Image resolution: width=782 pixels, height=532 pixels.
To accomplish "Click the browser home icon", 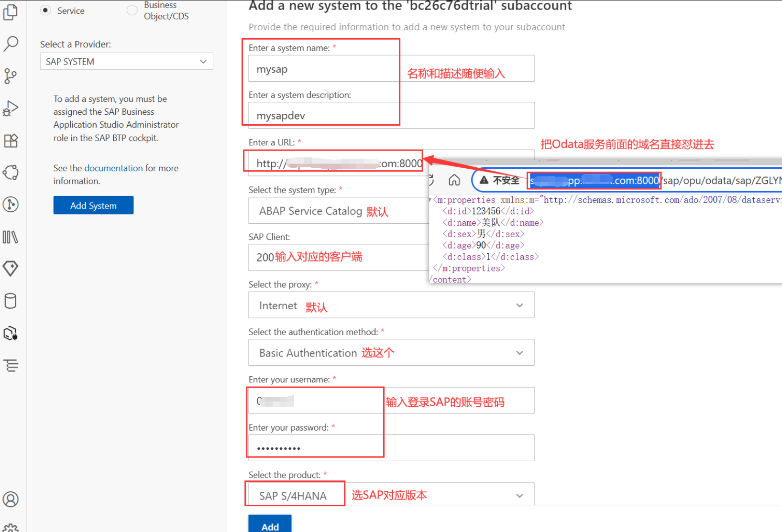I will coord(454,180).
